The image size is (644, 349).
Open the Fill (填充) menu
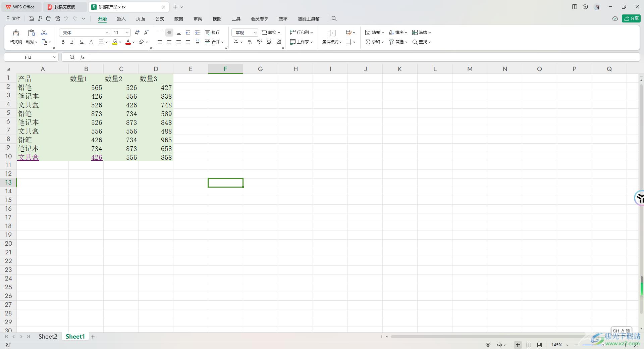374,33
